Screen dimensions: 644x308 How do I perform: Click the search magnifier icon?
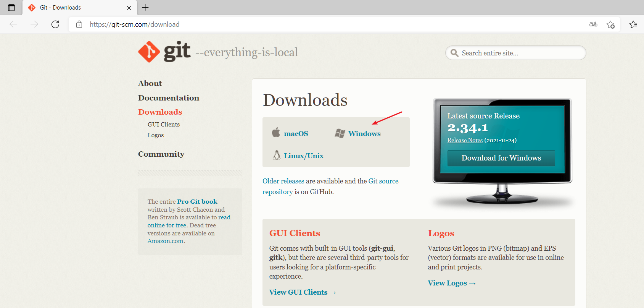click(454, 53)
